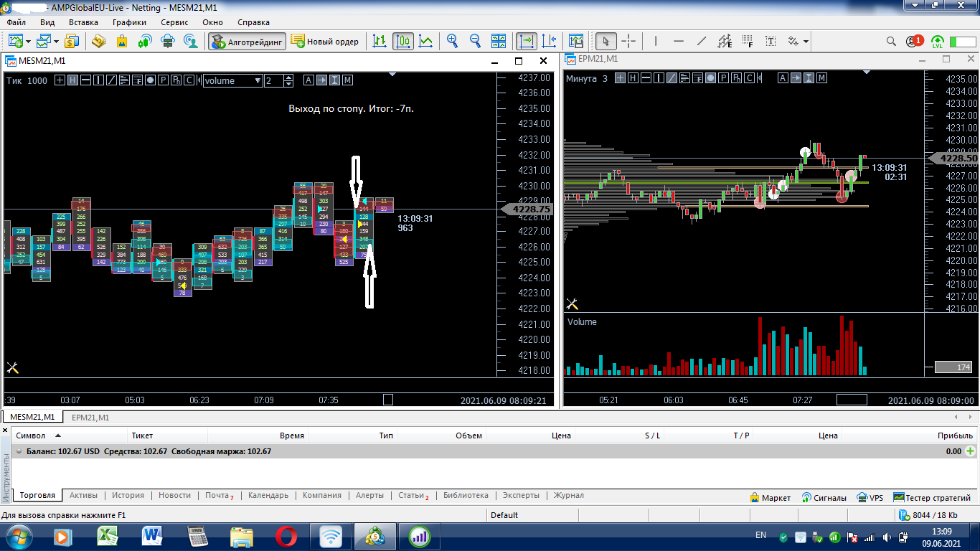Click the Новый ордер button

(325, 41)
